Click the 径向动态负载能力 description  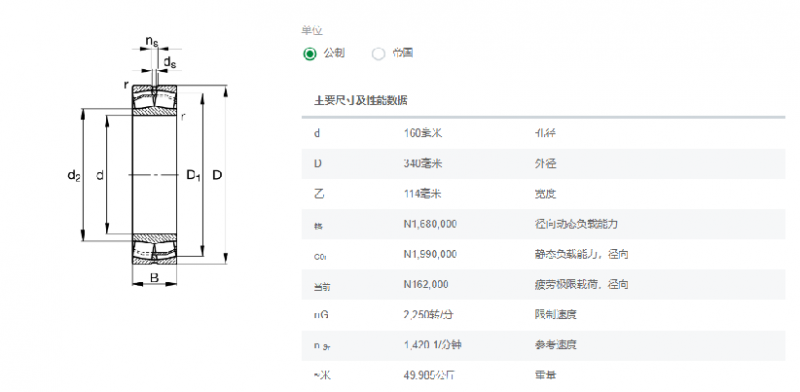pos(576,224)
